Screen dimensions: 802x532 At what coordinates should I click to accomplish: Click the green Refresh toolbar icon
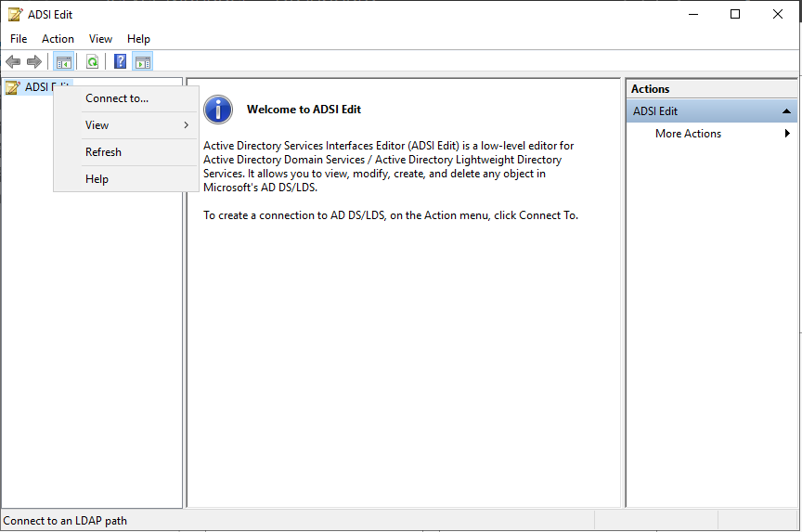[92, 62]
